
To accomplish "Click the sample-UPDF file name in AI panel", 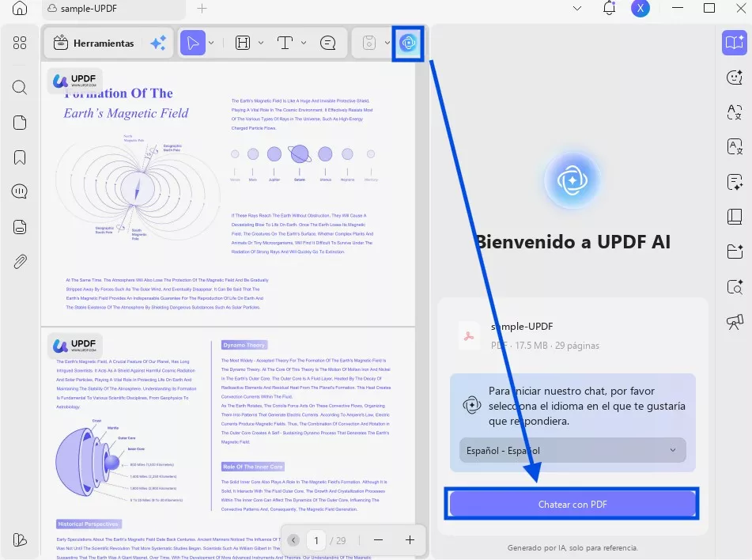I will pos(522,327).
